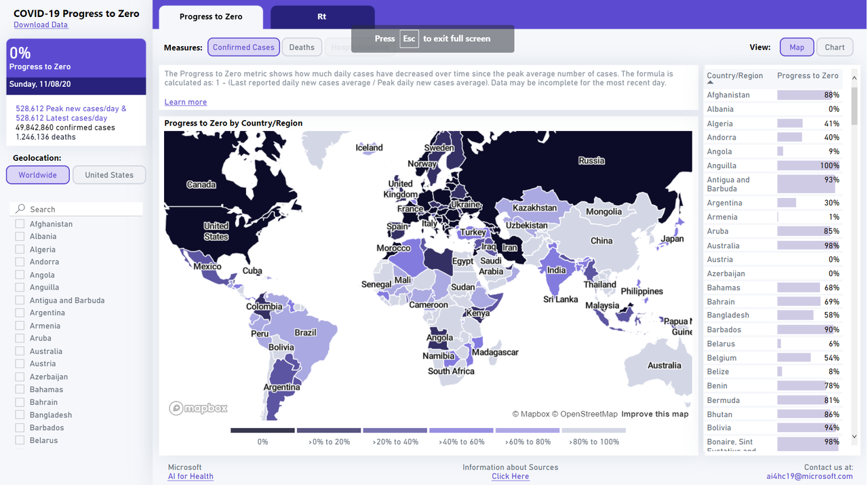
Task: Select the Australia checkbox
Action: 20,351
